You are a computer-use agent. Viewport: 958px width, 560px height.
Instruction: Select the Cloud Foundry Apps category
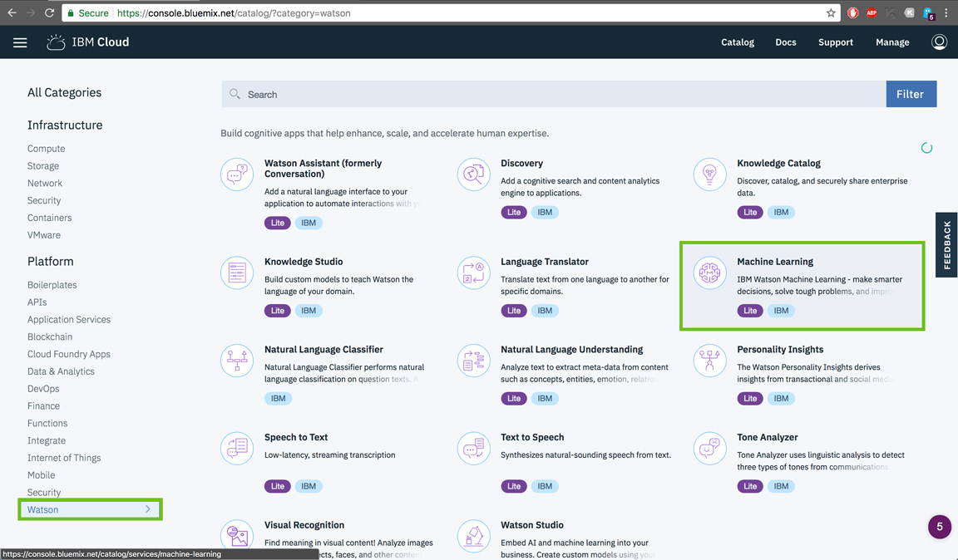point(68,354)
